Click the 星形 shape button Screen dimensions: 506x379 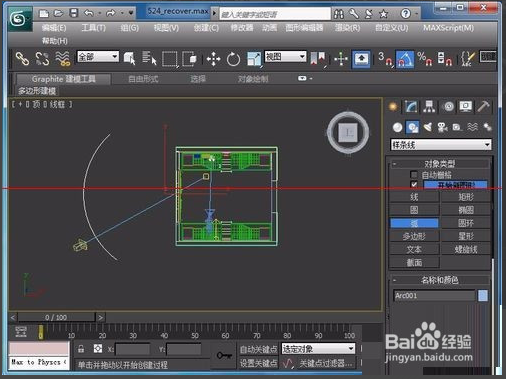(x=466, y=236)
